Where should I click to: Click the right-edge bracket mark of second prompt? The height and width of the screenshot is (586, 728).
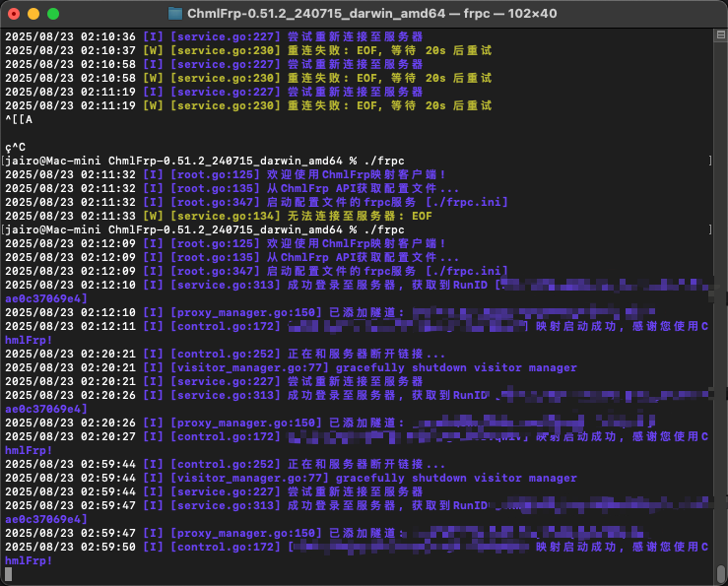pos(710,229)
